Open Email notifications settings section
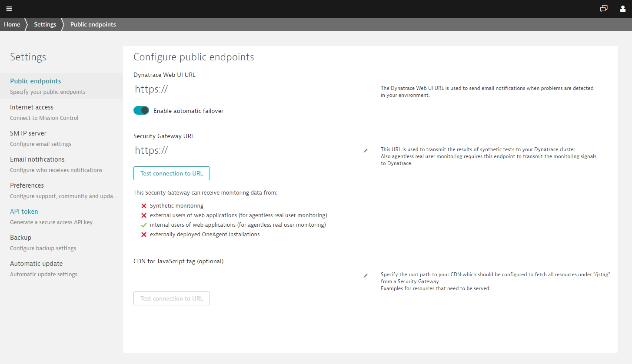The width and height of the screenshot is (632, 364). click(61, 164)
